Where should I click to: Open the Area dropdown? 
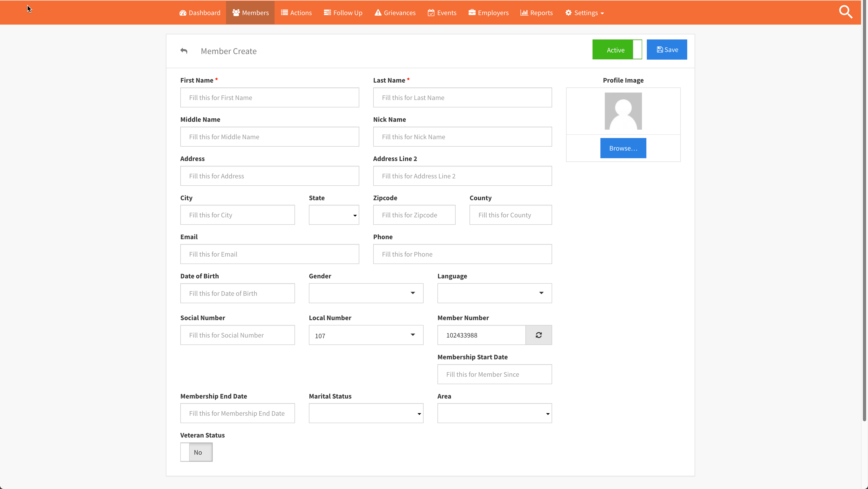tap(494, 413)
